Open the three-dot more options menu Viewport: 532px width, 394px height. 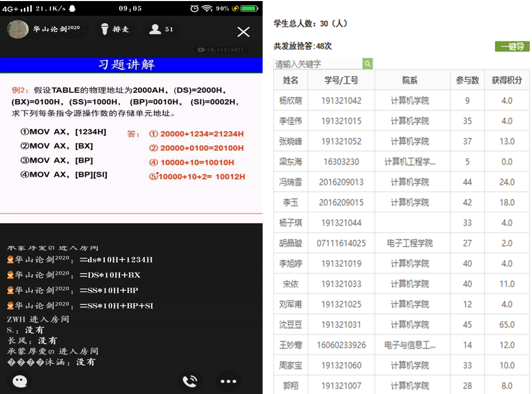click(x=228, y=381)
